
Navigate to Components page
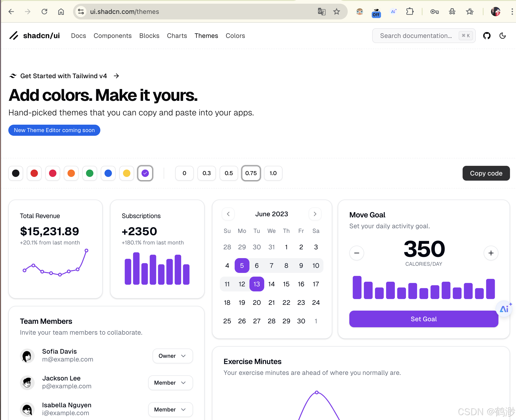[x=112, y=36]
